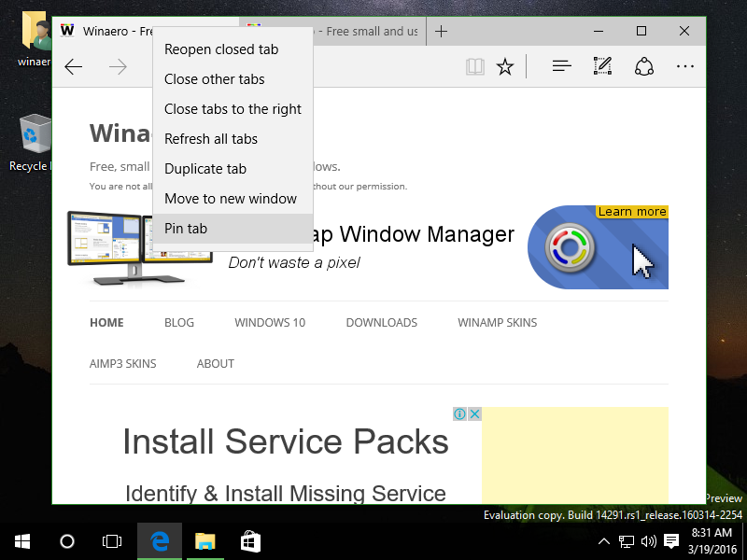Select Reopen closed tab

(x=221, y=49)
